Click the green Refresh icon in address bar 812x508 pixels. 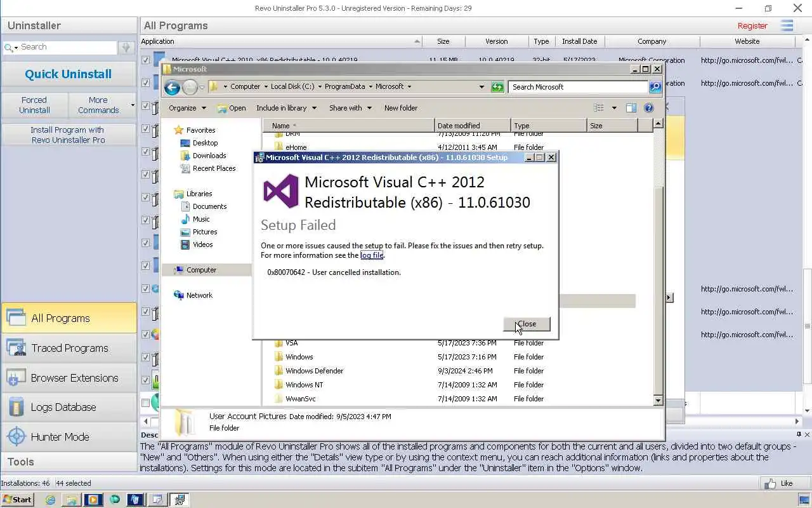point(497,87)
